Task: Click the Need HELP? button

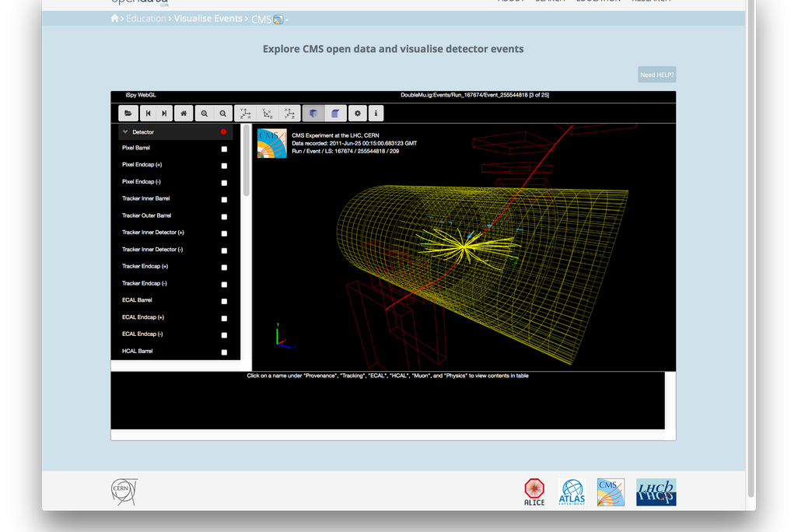Action: [657, 75]
